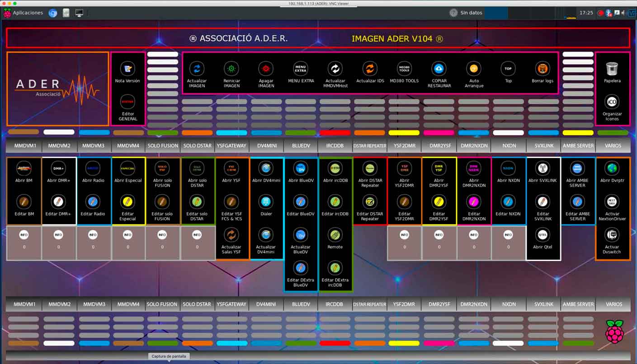Open Editar DSTAR Repeater
This screenshot has height=364, width=637.
tap(370, 202)
